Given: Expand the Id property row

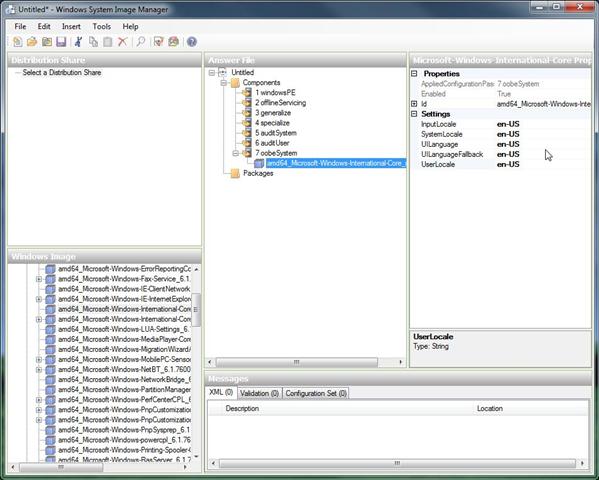Looking at the screenshot, I should click(x=414, y=104).
